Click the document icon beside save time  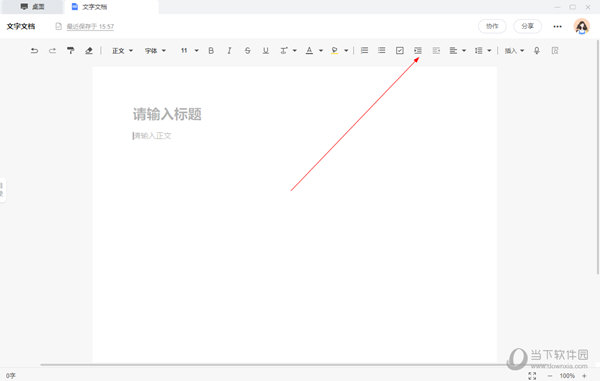coord(58,26)
